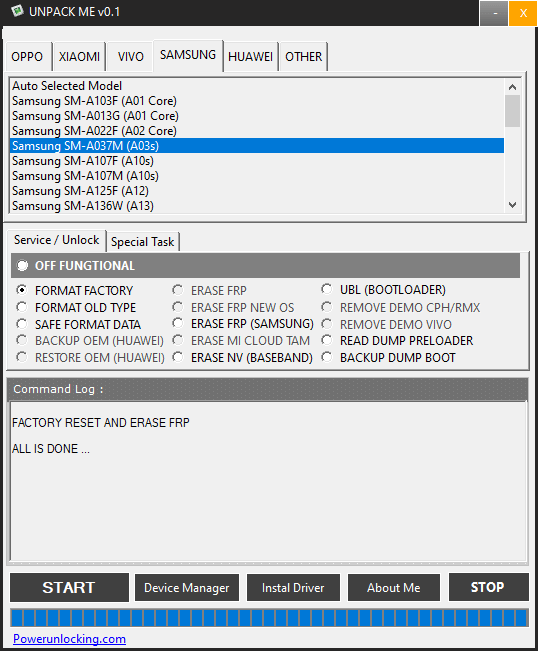
Task: Select Samsung SM-A107M (A10s)
Action: pos(257,176)
